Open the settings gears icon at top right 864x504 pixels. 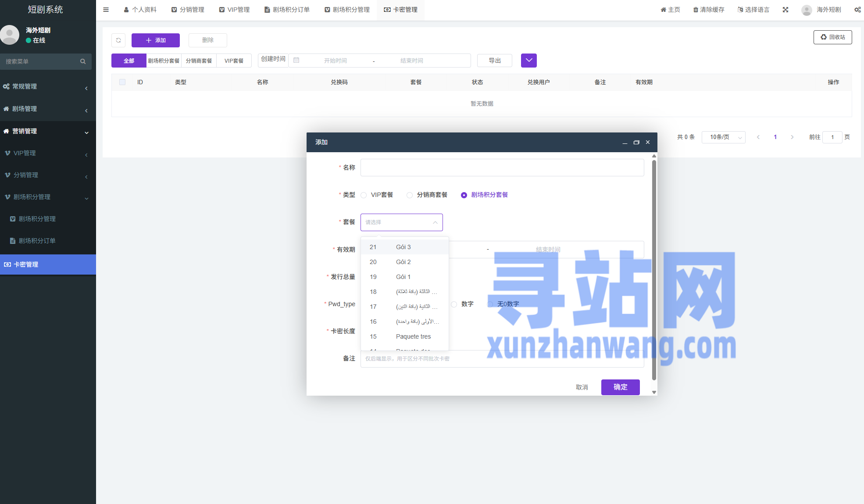tap(857, 10)
